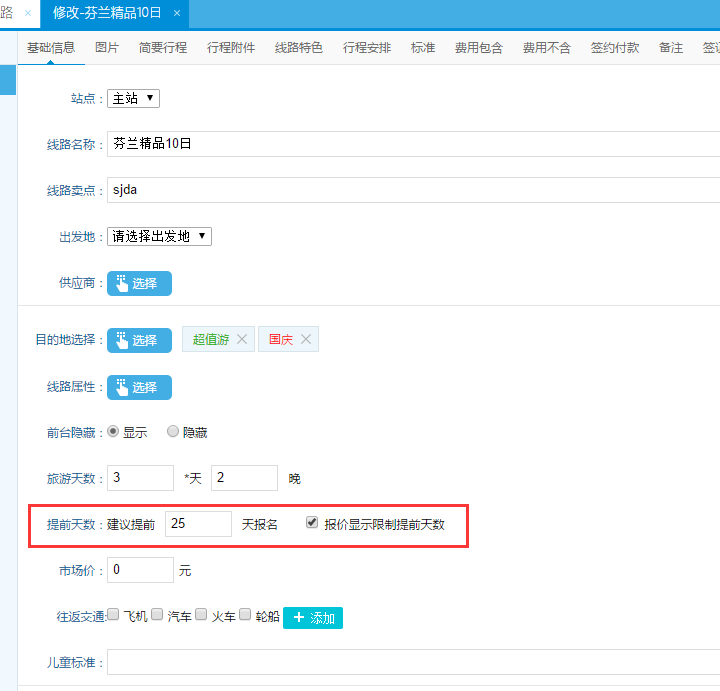The width and height of the screenshot is (720, 691).
Task: Enable the 火车 transport checkbox
Action: [201, 615]
